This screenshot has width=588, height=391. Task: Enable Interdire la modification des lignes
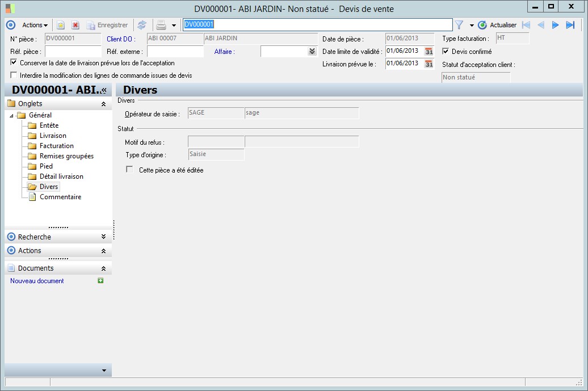coord(14,75)
